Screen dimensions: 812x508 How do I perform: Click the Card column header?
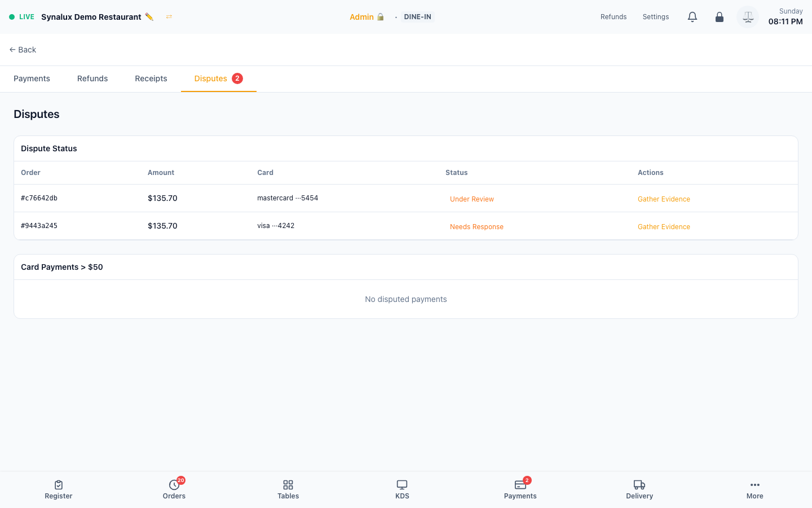(x=265, y=173)
